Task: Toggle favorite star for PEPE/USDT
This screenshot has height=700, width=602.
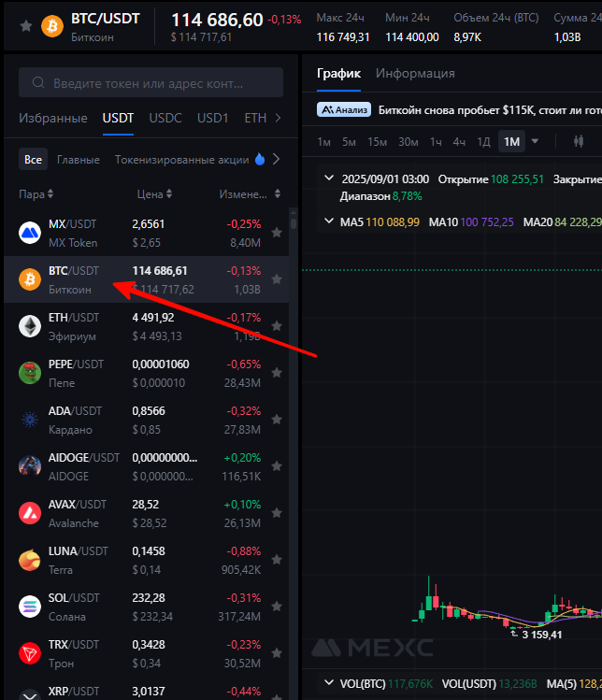Action: tap(277, 373)
